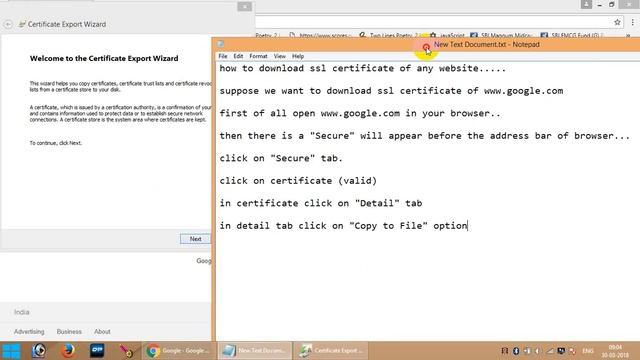The height and width of the screenshot is (360, 640).
Task: Click the Chrome profile user icon
Action: (x=586, y=4)
